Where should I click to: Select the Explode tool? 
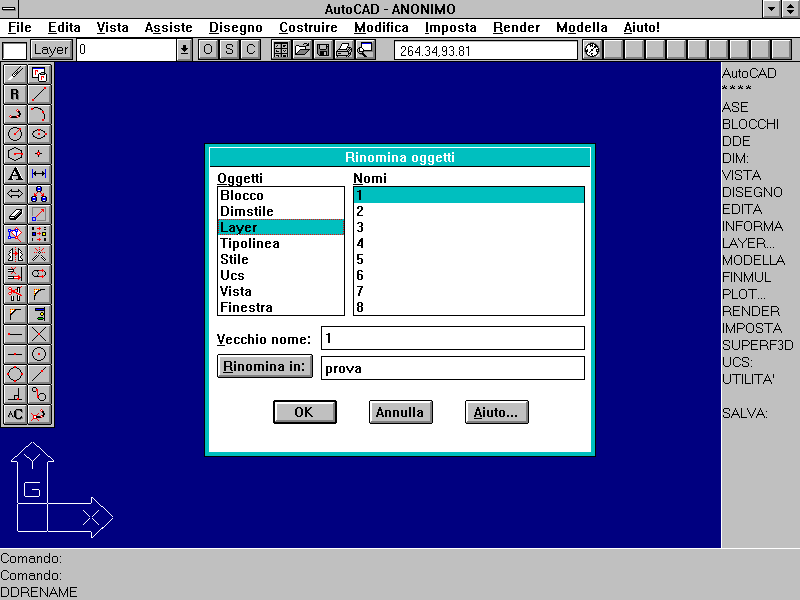pyautogui.click(x=39, y=254)
